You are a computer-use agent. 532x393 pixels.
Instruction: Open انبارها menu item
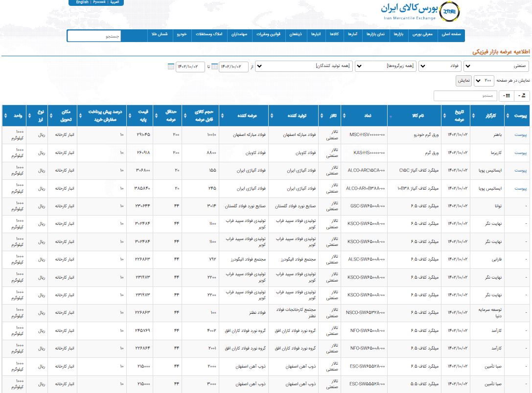(316, 34)
